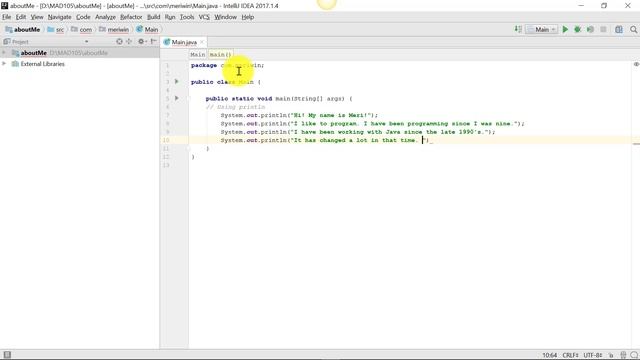Click the "working with Java" println line

coord(358,132)
